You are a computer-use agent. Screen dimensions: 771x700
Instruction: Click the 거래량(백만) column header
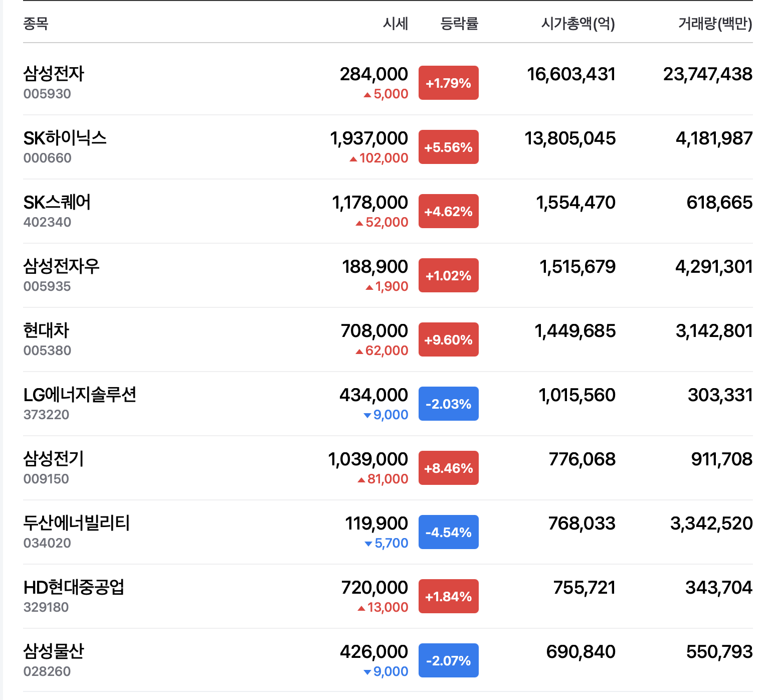coord(715,24)
